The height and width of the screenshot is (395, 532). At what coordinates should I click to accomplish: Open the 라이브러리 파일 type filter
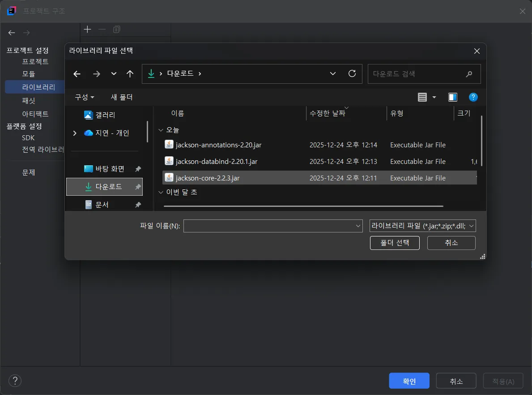422,226
